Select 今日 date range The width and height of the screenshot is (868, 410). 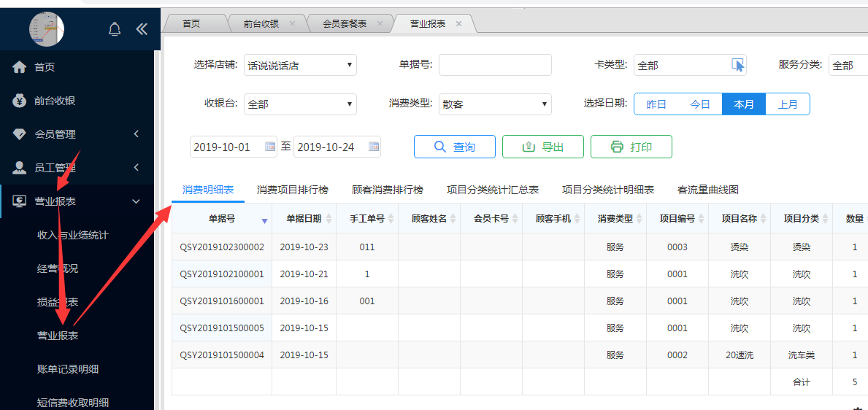coord(700,104)
